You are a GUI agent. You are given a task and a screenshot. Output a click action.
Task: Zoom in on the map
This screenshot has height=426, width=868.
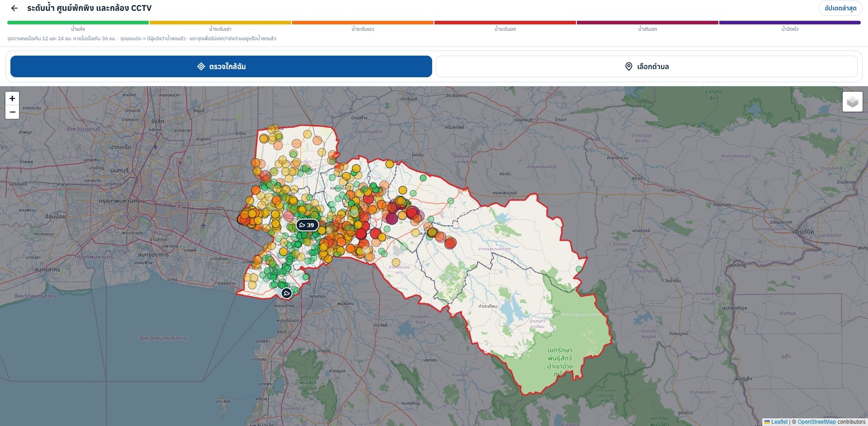(x=12, y=98)
